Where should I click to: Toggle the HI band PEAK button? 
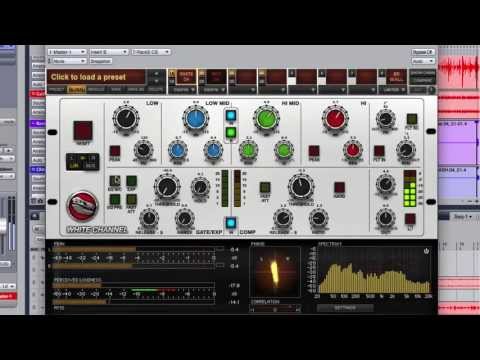tap(314, 151)
